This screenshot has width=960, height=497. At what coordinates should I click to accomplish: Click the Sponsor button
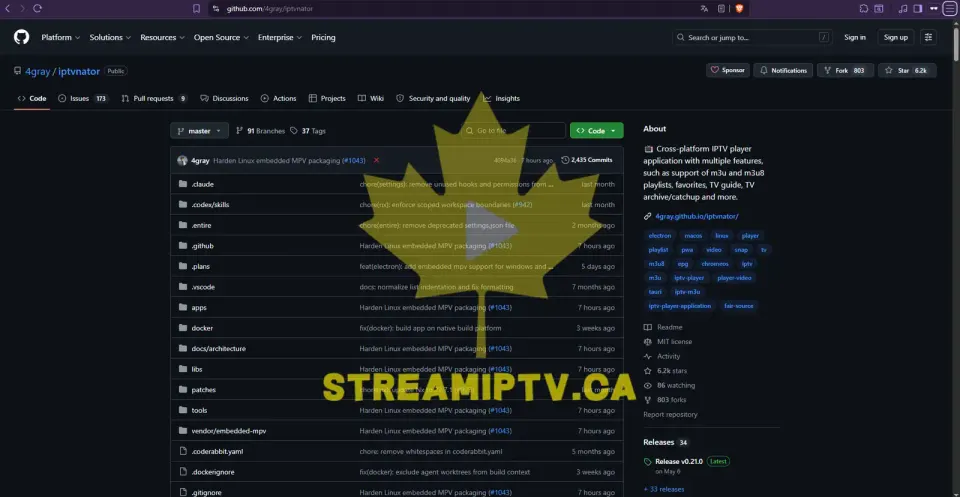click(727, 70)
